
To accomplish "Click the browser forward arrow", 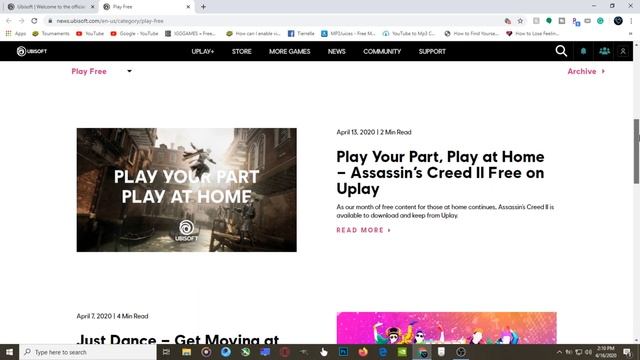I will pyautogui.click(x=22, y=21).
